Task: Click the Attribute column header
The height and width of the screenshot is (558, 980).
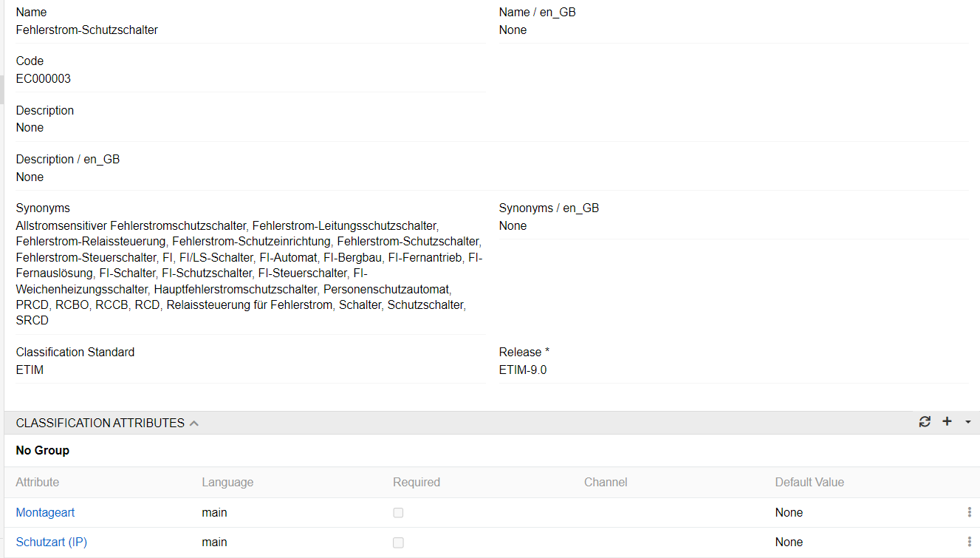Action: click(38, 482)
